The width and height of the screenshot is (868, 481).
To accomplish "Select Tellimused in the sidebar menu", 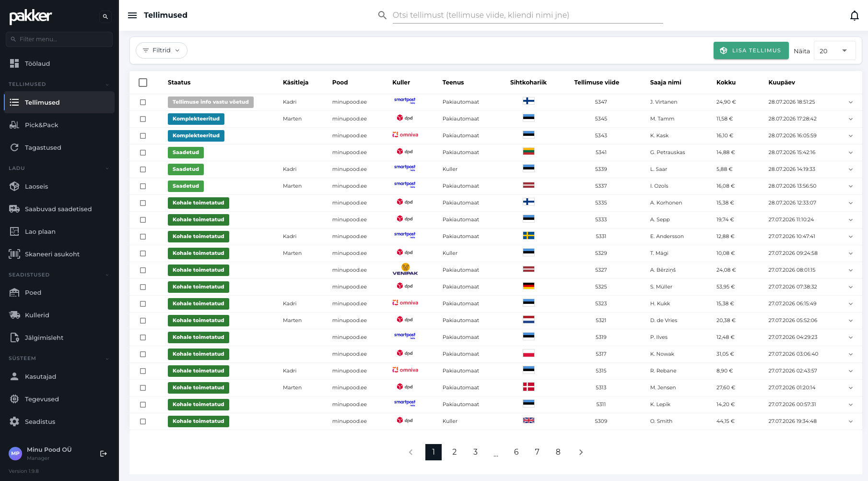I will point(59,102).
